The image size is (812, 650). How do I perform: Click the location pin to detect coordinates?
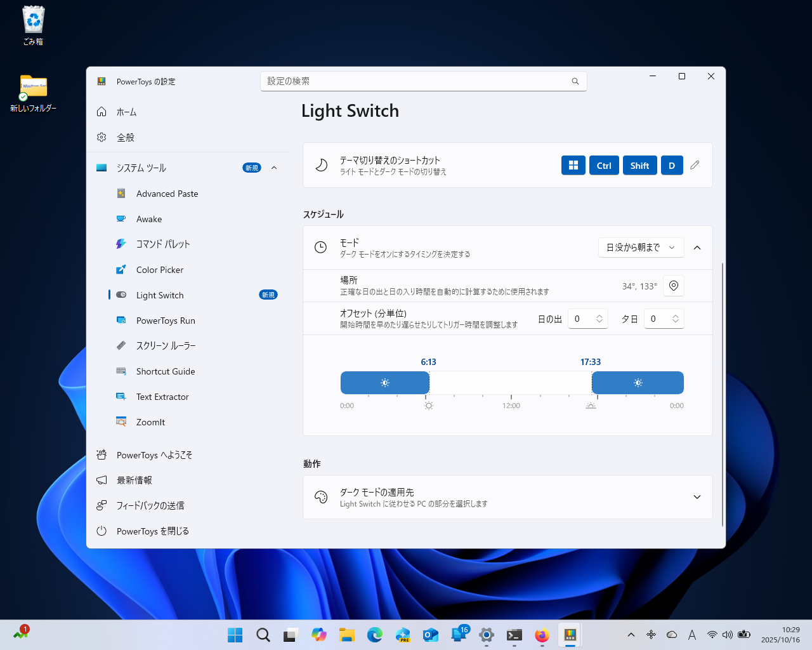coord(673,286)
